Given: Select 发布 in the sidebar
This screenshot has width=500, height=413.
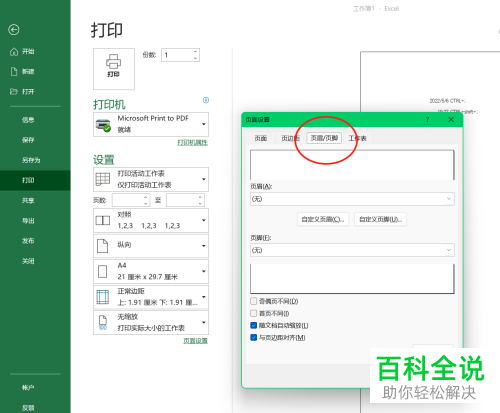Looking at the screenshot, I should 28,241.
